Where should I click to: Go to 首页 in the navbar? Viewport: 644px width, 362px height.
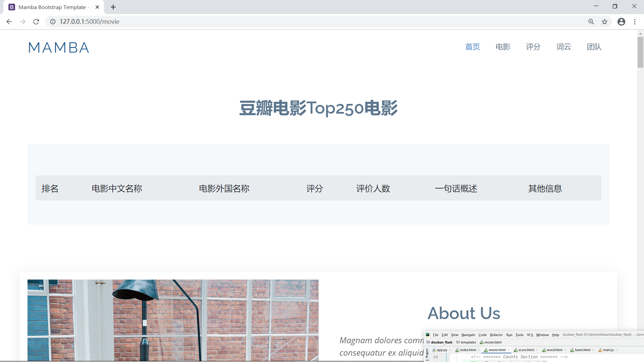pyautogui.click(x=472, y=47)
